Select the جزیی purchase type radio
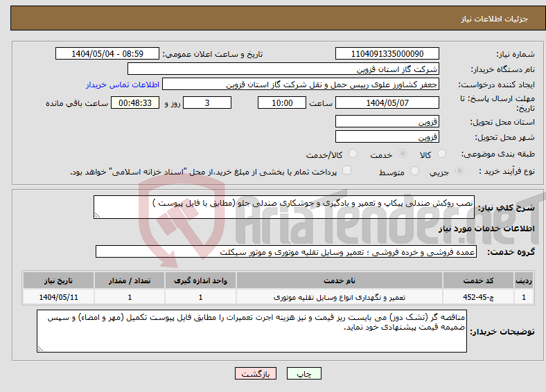 (x=459, y=171)
